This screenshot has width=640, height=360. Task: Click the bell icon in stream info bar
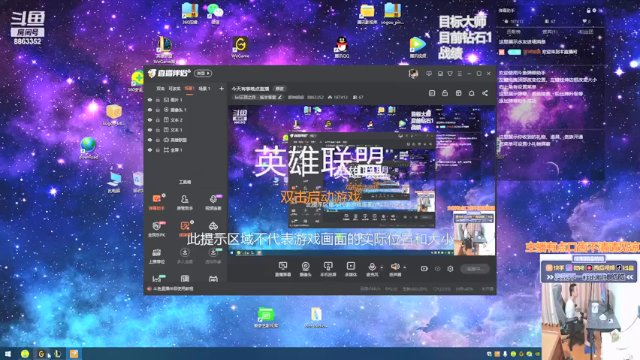tap(471, 93)
